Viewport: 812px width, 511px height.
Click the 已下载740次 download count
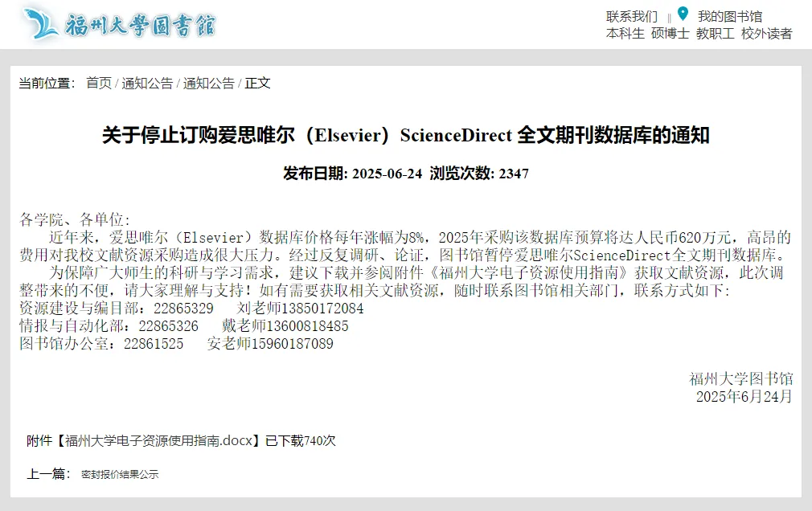pos(301,440)
